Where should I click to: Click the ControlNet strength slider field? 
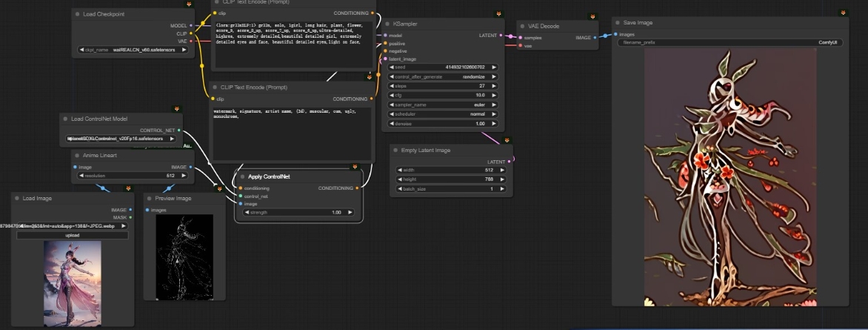pyautogui.click(x=296, y=212)
